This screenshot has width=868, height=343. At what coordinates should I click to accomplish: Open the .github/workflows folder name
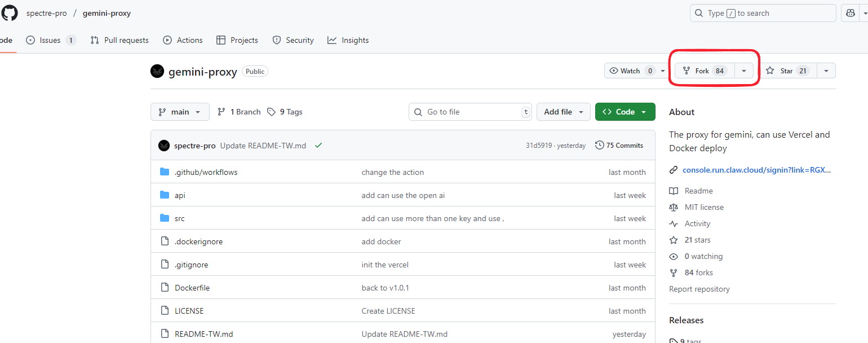click(x=206, y=172)
